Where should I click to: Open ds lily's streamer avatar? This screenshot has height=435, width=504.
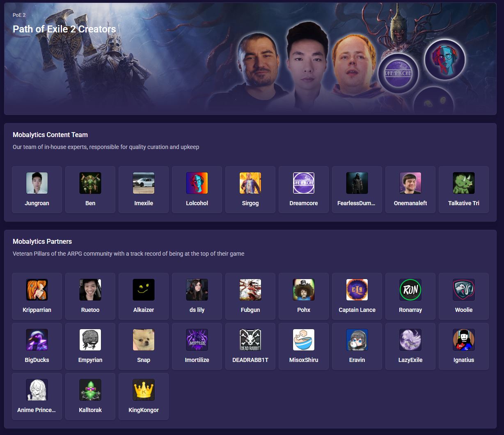197,290
